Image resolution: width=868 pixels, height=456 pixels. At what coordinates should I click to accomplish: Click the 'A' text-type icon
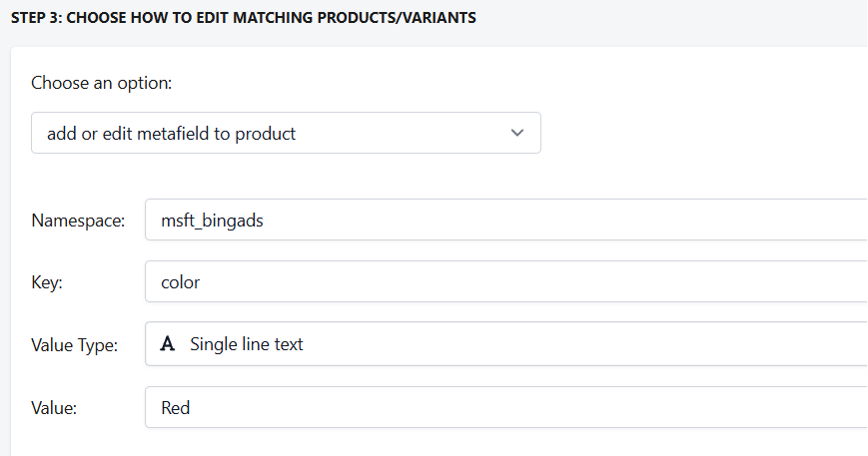(167, 344)
